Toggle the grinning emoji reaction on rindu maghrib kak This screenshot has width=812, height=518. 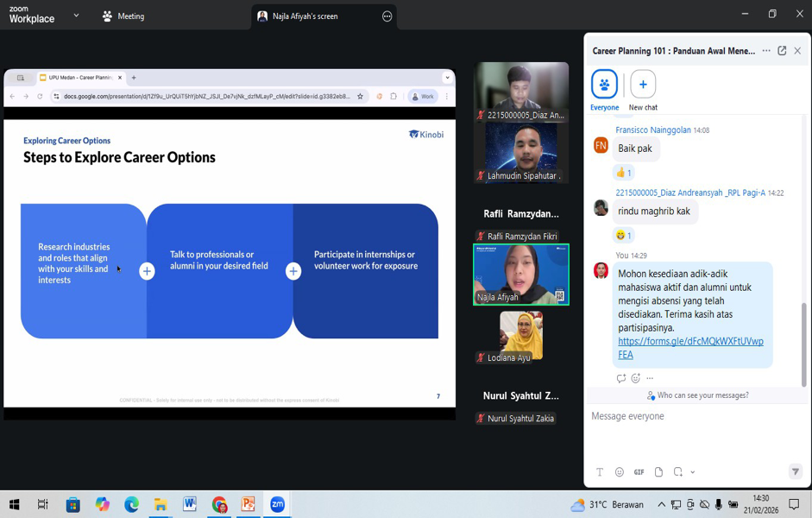624,236
